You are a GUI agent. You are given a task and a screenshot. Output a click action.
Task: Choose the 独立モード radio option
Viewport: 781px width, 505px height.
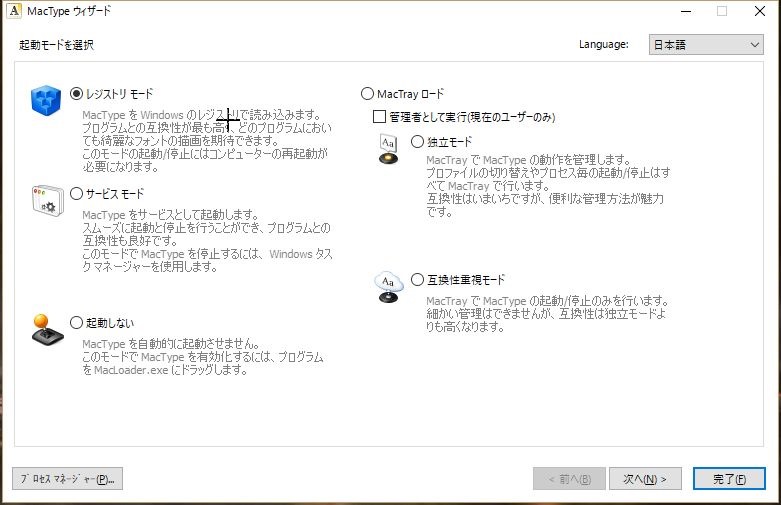point(417,141)
